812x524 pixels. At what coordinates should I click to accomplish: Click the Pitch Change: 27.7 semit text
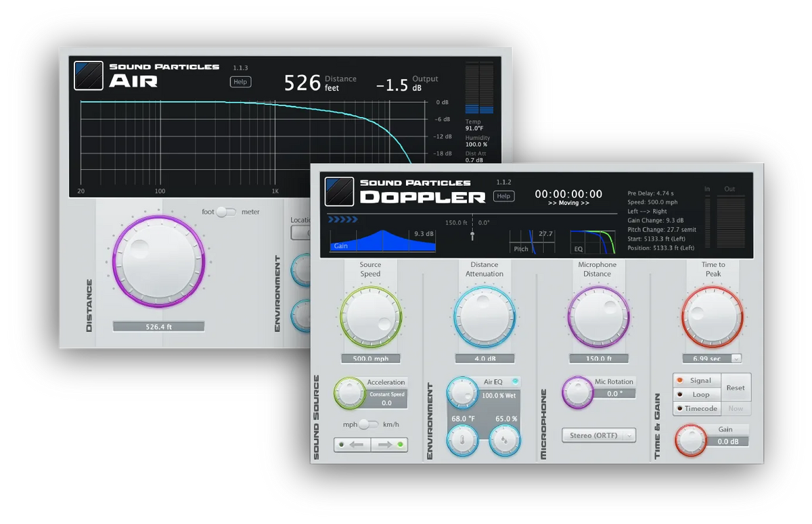[662, 230]
